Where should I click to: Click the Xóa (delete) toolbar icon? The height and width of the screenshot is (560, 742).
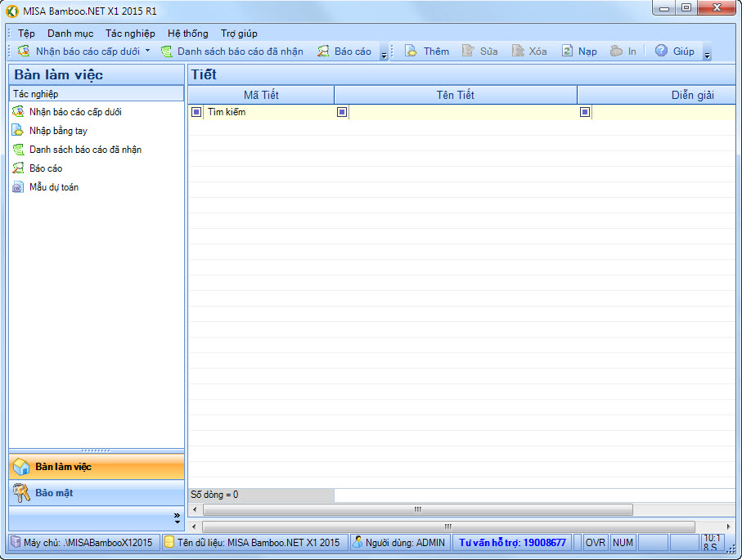pyautogui.click(x=518, y=51)
